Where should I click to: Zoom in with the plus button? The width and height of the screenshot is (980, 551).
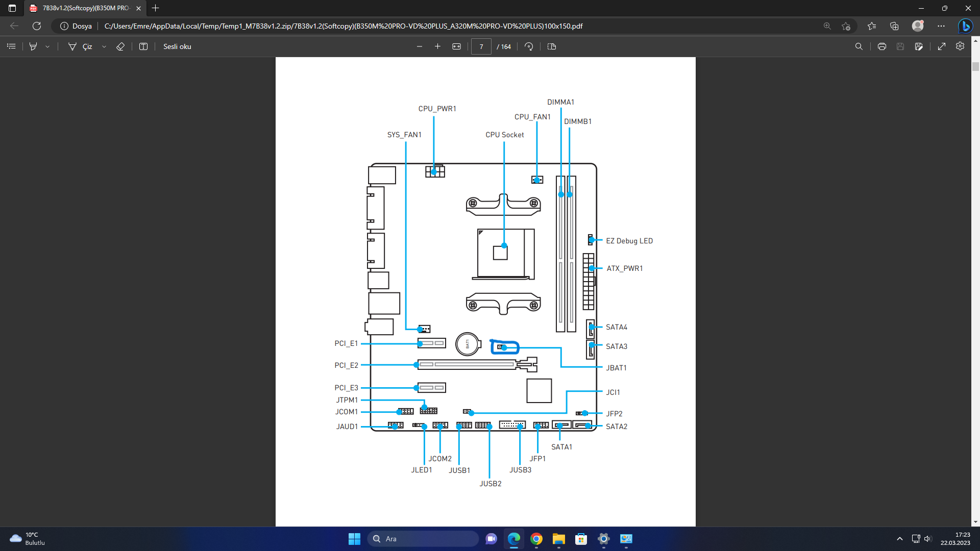[x=437, y=46]
